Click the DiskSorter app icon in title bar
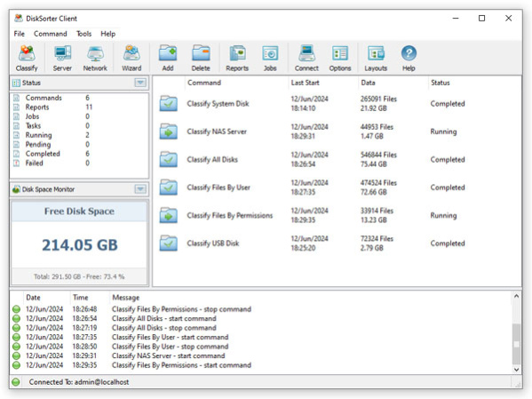Screen dimensions: 532x399 click(x=19, y=18)
